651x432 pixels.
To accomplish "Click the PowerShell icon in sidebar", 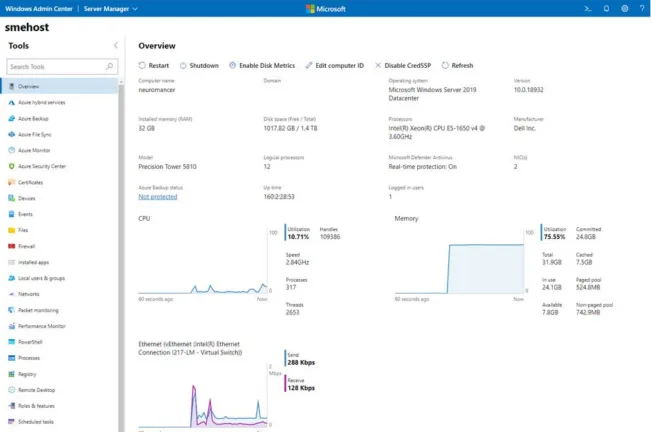I will [11, 342].
